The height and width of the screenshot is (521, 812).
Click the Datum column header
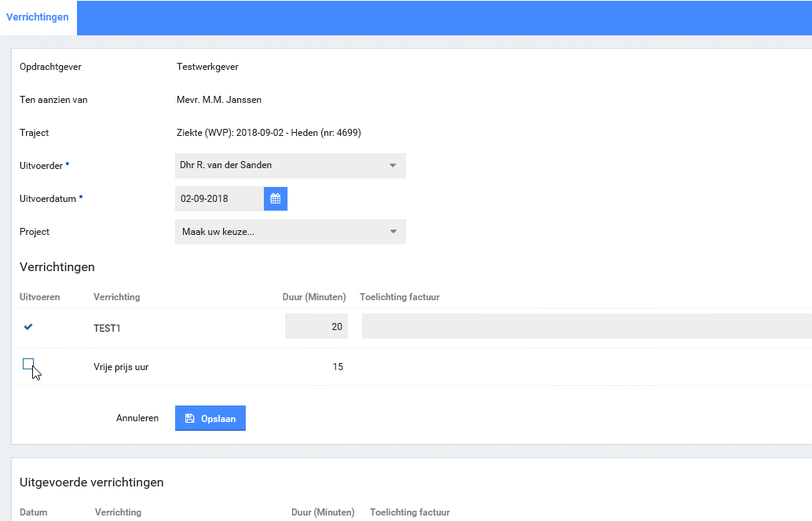click(34, 512)
